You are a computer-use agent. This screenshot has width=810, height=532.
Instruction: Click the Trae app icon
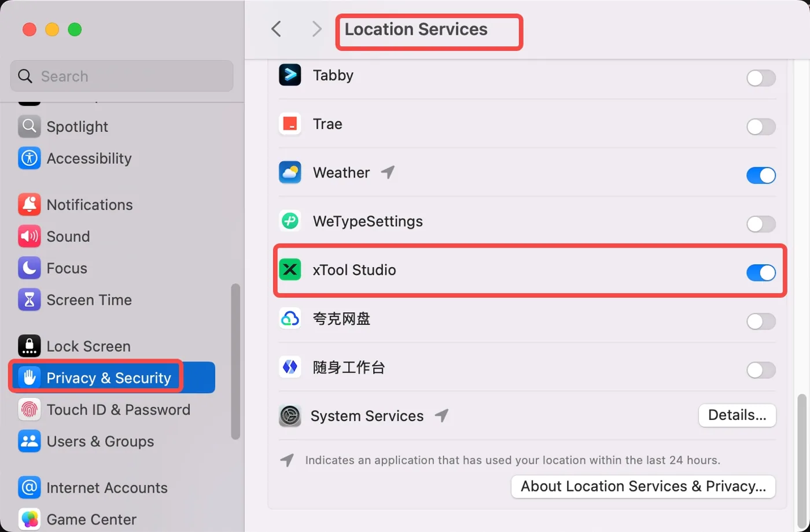(290, 124)
